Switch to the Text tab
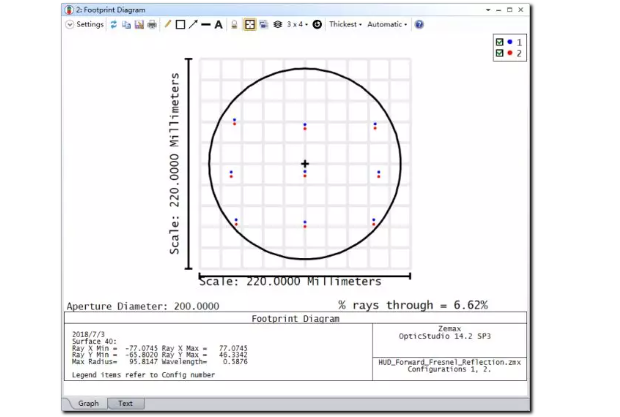This screenshot has width=620, height=417. (x=125, y=404)
